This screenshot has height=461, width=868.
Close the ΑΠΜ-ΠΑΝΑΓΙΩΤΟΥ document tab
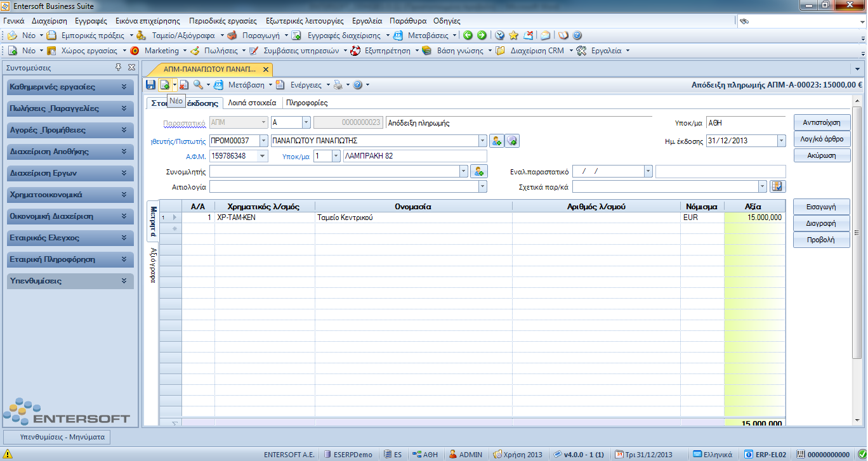(x=266, y=69)
